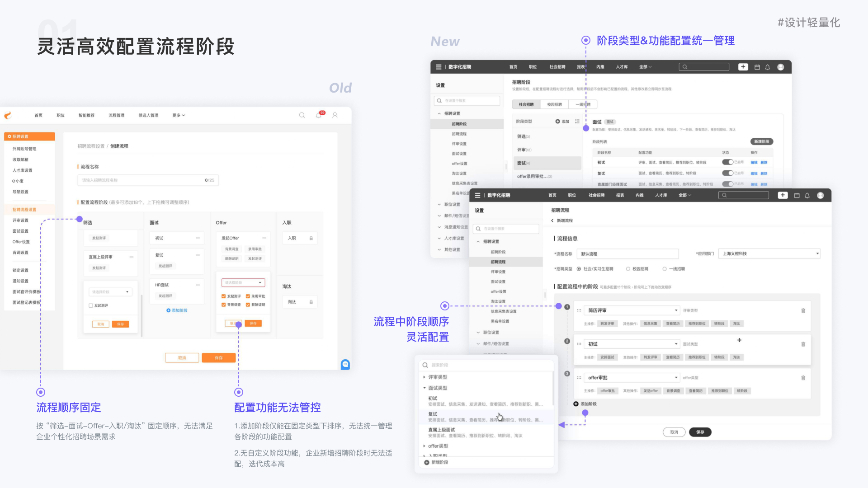868x488 pixels.
Task: Click plus button in lower 数字化招聘 header
Action: coord(783,195)
